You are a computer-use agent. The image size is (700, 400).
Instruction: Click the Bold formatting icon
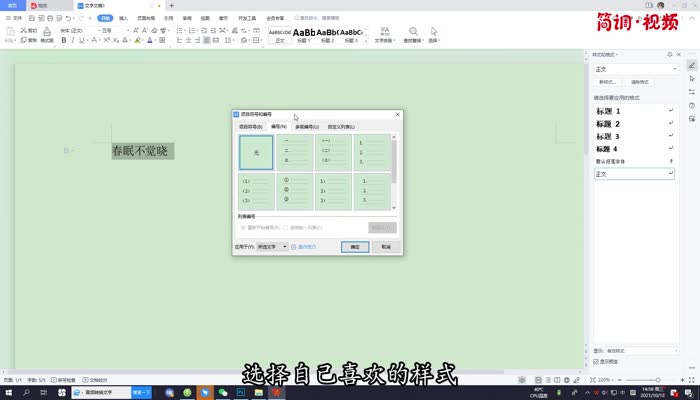click(x=63, y=41)
